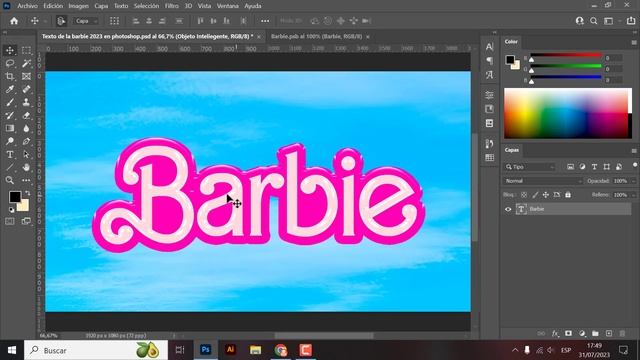Click the toolbox foreground black color swatch
640x360 pixels.
[x=15, y=197]
